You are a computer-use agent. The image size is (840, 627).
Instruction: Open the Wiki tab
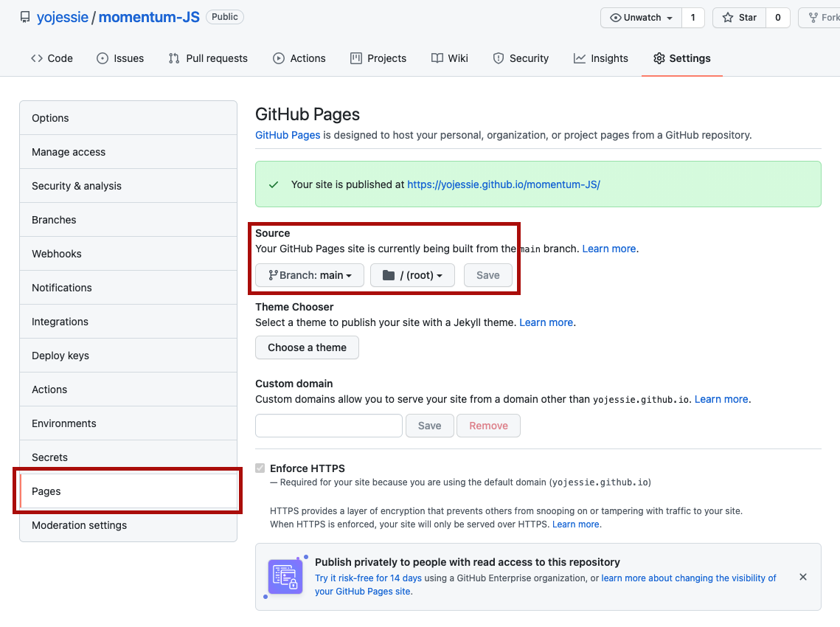pyautogui.click(x=449, y=58)
